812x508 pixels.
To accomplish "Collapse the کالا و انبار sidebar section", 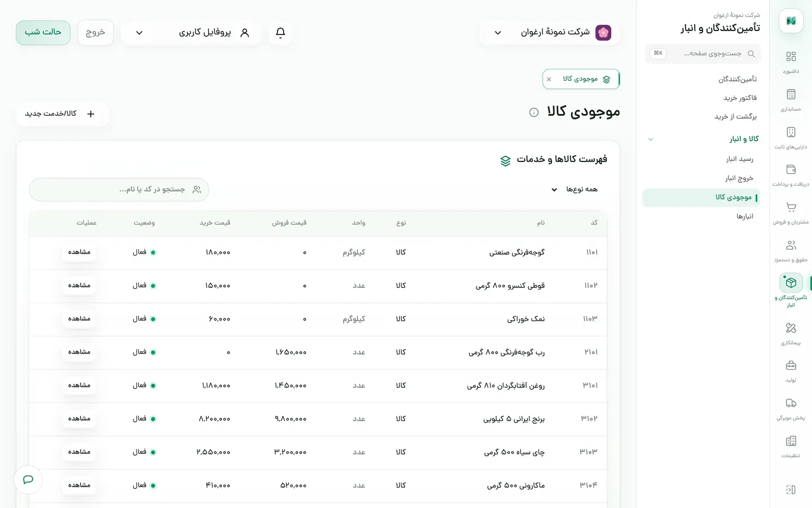I will [651, 139].
